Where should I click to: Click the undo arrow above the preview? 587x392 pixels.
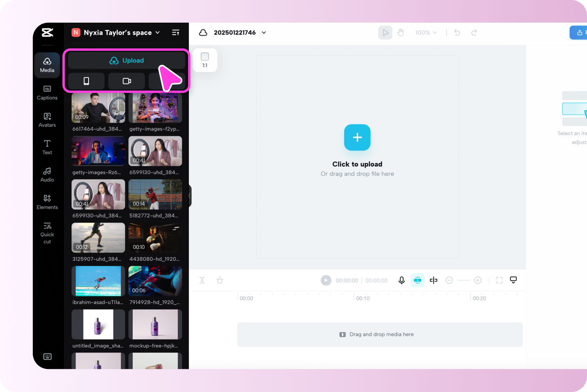tap(457, 32)
